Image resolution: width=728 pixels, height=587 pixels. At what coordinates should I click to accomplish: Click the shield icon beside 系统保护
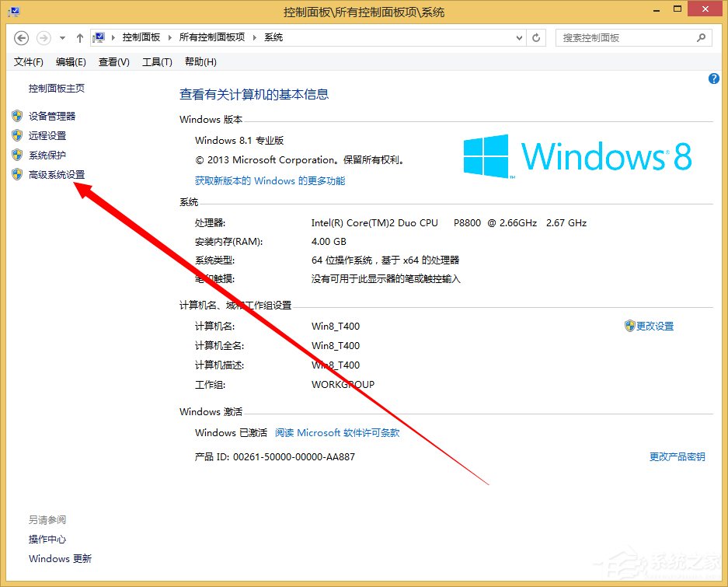[17, 155]
